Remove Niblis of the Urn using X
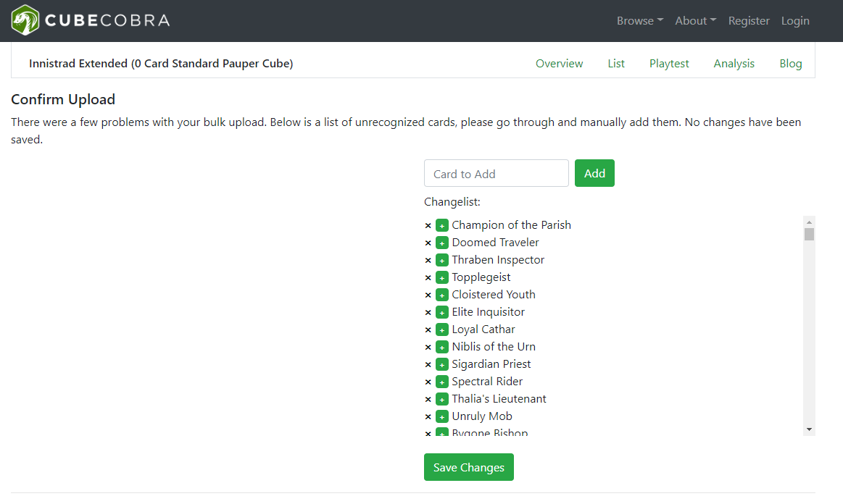 (428, 347)
